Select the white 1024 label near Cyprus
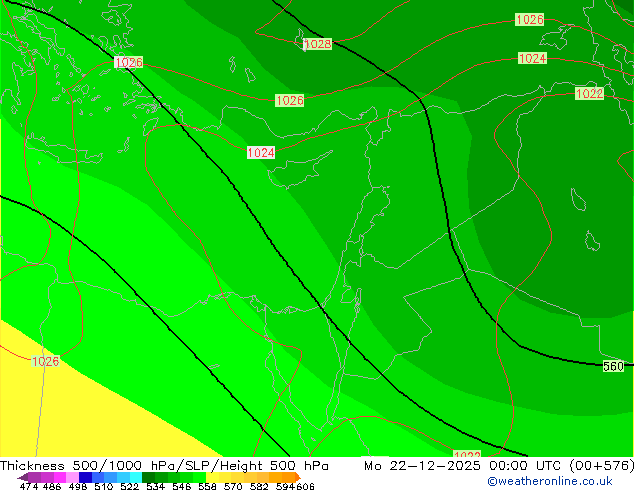This screenshot has width=634, height=490. (261, 152)
